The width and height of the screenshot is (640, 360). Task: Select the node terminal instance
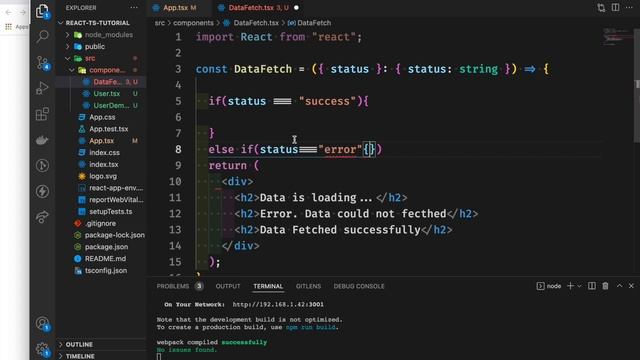549,286
